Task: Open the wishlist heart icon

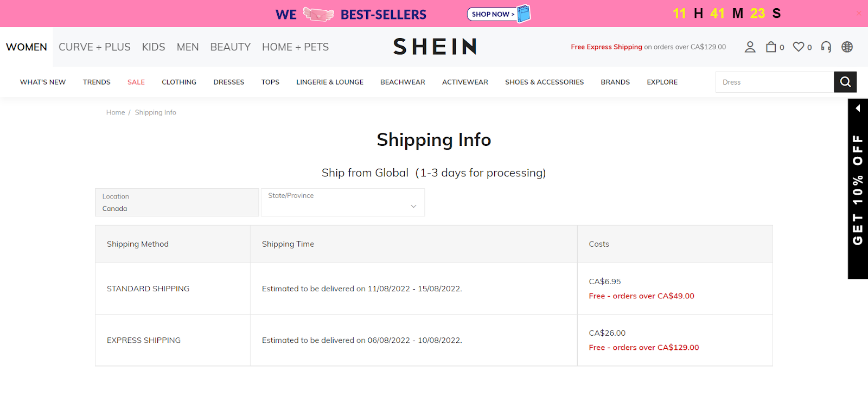Action: pyautogui.click(x=799, y=47)
